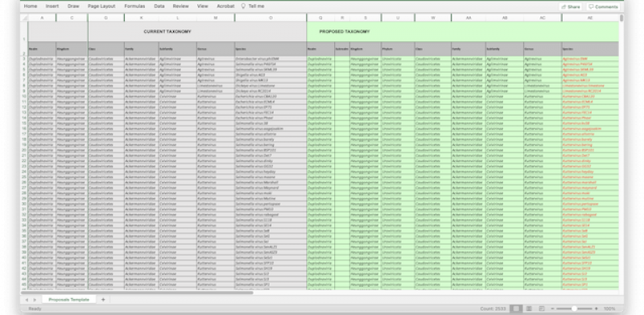
Task: Select column AE header
Action: click(590, 18)
